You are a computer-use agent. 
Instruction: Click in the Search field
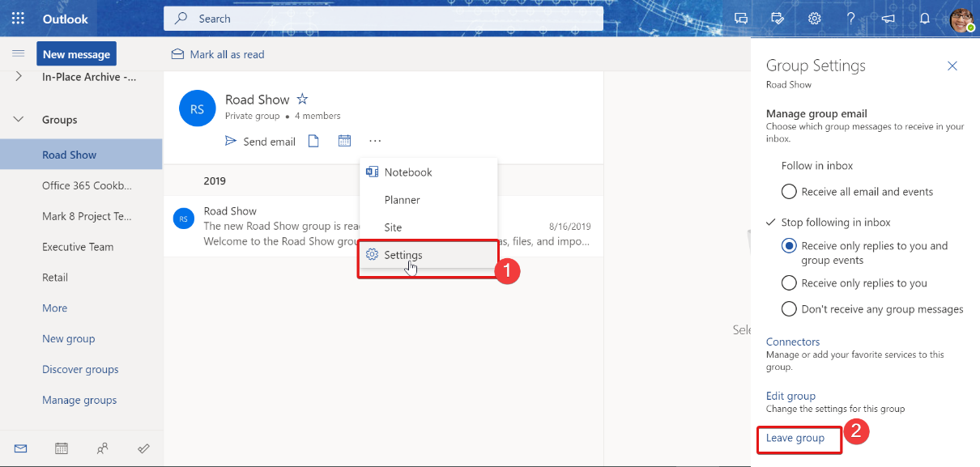click(383, 18)
